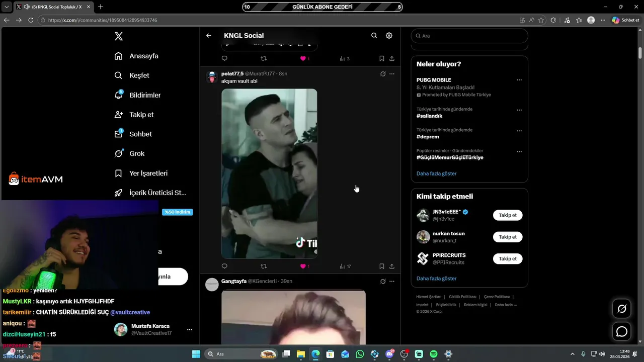
Task: Open Copilot Sohbet et button
Action: pyautogui.click(x=625, y=20)
